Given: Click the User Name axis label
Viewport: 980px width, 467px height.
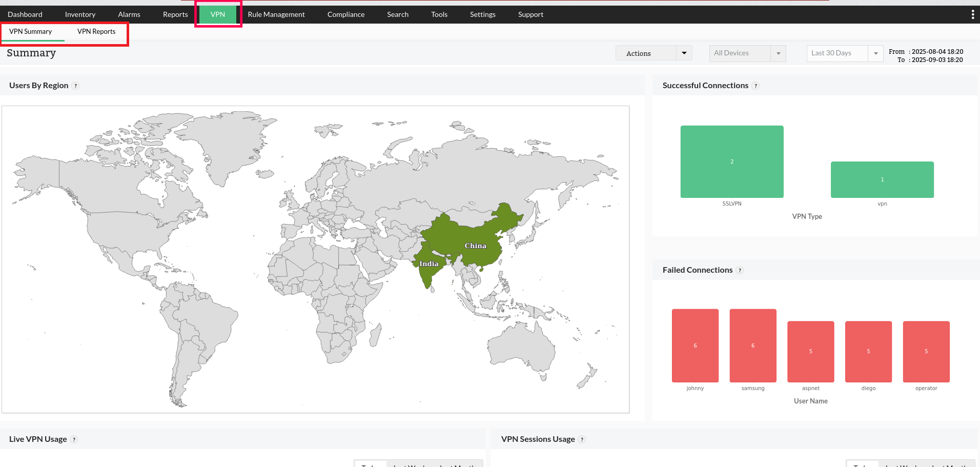Looking at the screenshot, I should [811, 401].
